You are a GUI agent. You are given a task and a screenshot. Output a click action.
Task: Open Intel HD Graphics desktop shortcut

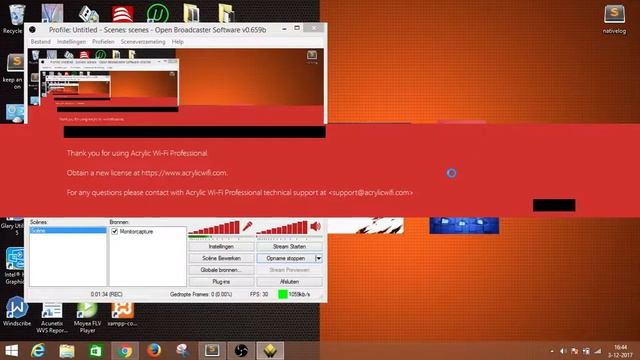click(15, 266)
